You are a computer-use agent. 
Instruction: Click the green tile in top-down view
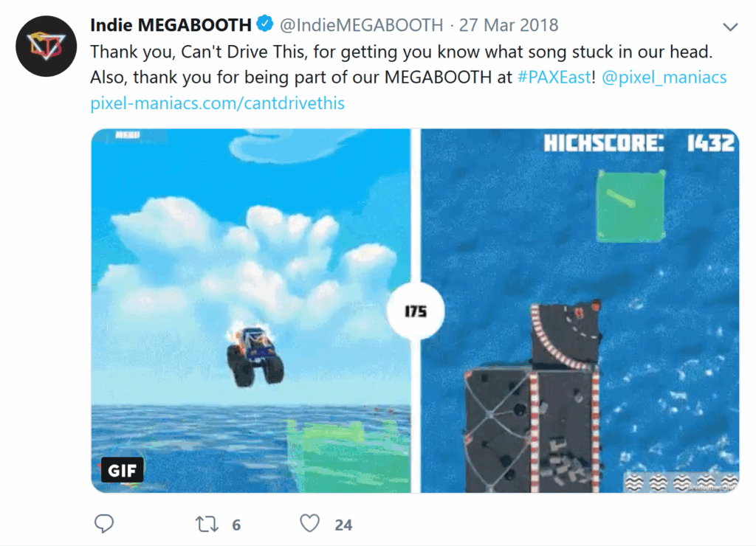(631, 206)
